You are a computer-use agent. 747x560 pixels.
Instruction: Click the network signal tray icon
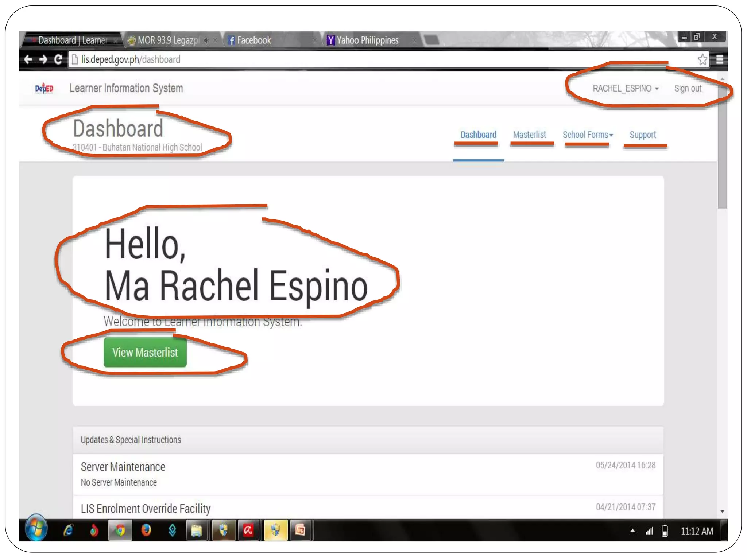point(650,531)
